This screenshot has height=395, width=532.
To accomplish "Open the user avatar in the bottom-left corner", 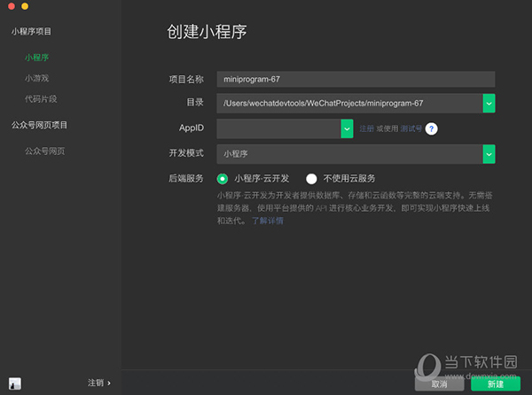I will click(15, 383).
